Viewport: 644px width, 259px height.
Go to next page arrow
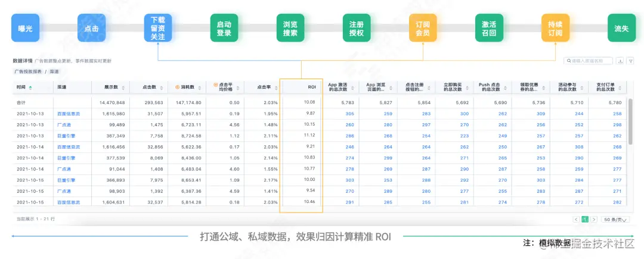[594, 220]
